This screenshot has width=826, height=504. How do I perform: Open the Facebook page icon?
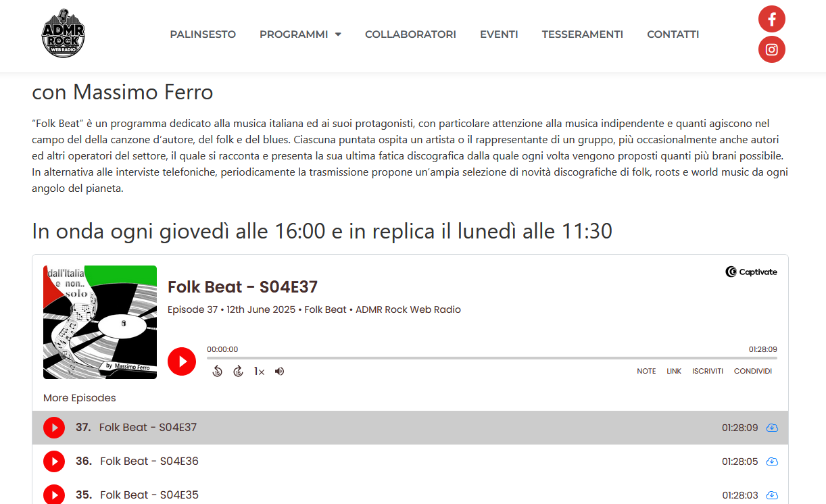pos(772,19)
